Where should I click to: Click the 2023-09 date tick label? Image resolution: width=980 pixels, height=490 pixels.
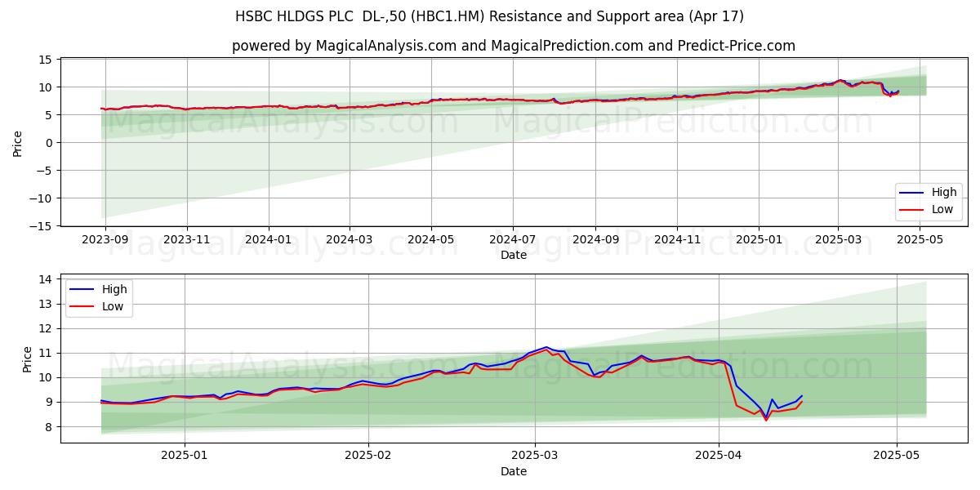click(105, 239)
